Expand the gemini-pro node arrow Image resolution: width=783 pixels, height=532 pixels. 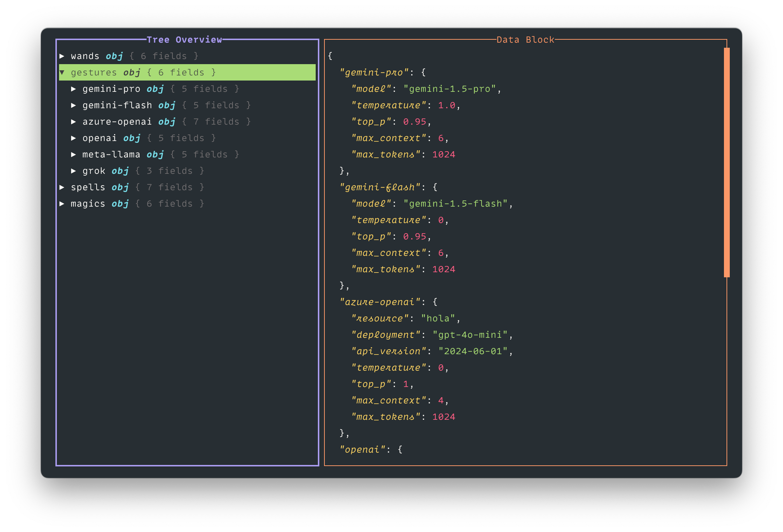click(x=74, y=89)
